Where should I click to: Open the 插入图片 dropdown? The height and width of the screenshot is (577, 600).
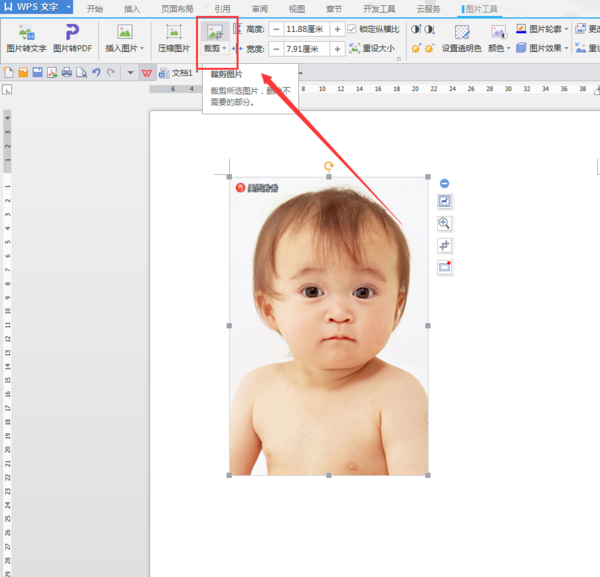[x=125, y=38]
